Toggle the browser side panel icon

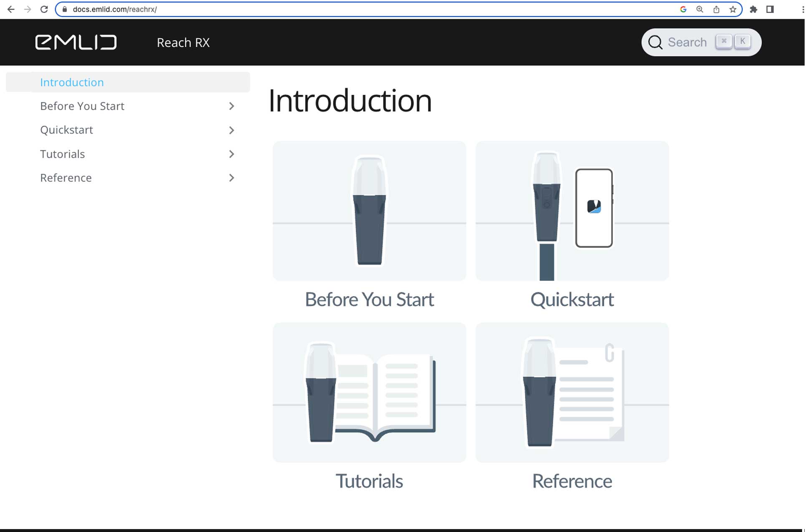pos(770,9)
